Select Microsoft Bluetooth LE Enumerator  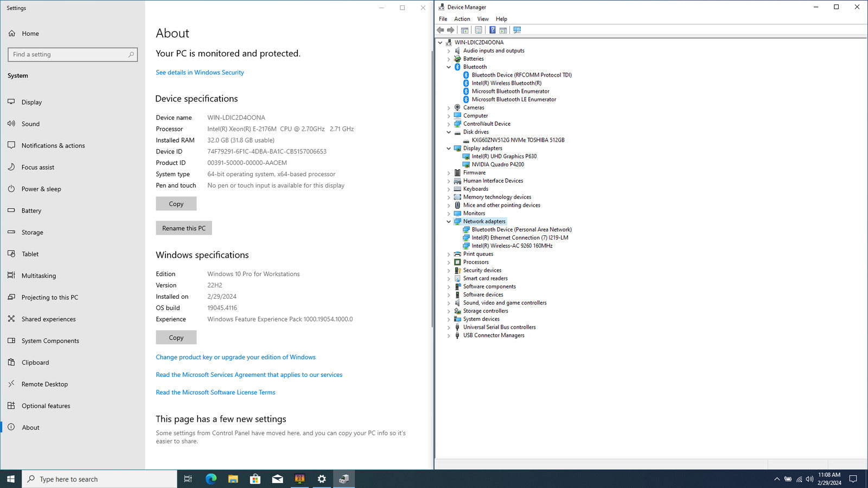click(514, 99)
